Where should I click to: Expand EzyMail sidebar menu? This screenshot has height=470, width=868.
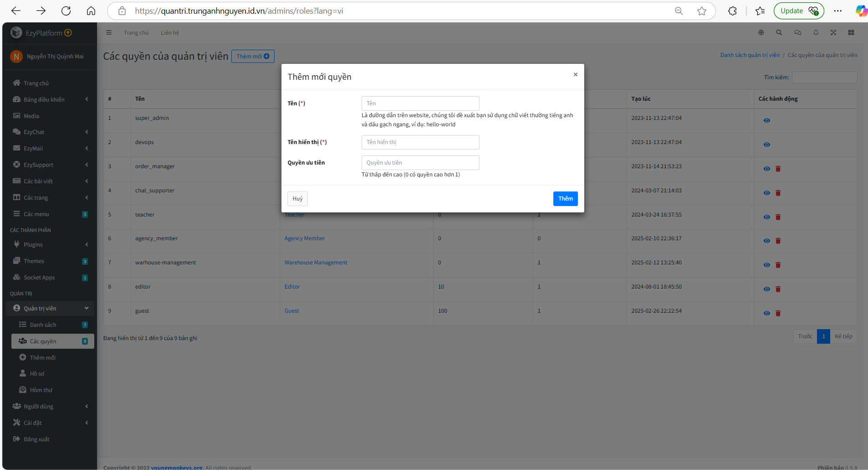coord(50,149)
